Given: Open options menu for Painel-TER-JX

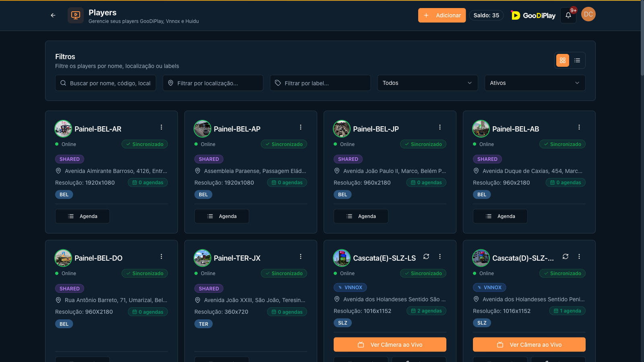Looking at the screenshot, I should pyautogui.click(x=301, y=257).
